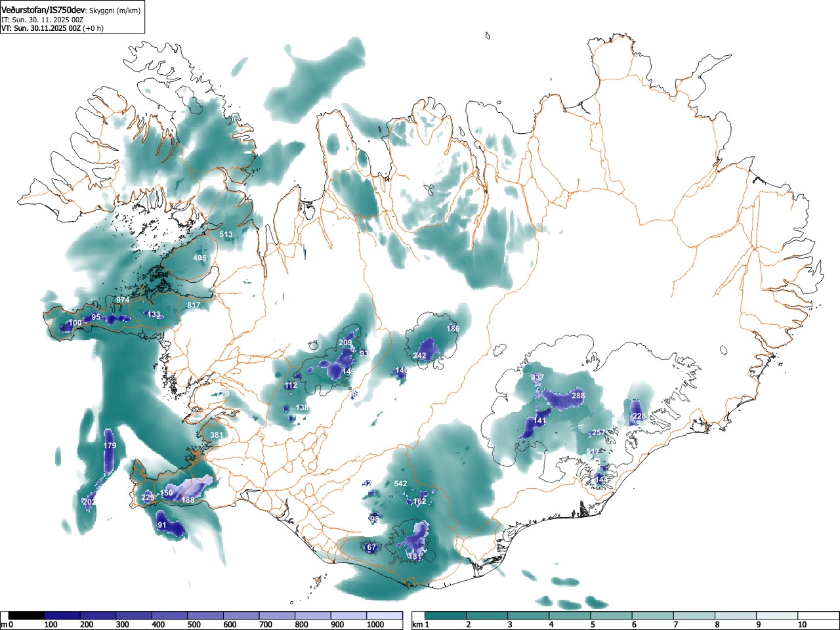Click the 800 tick label on meter legend
The image size is (840, 630).
click(302, 625)
